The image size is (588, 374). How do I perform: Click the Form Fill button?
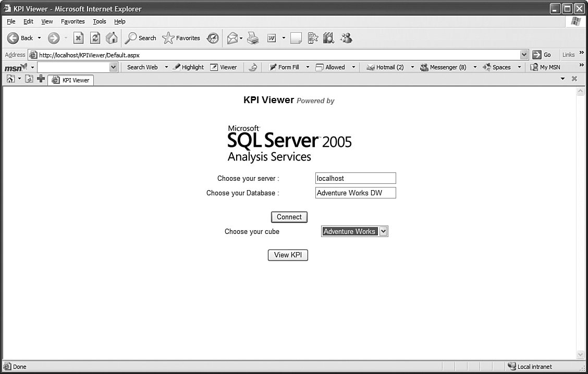click(284, 67)
